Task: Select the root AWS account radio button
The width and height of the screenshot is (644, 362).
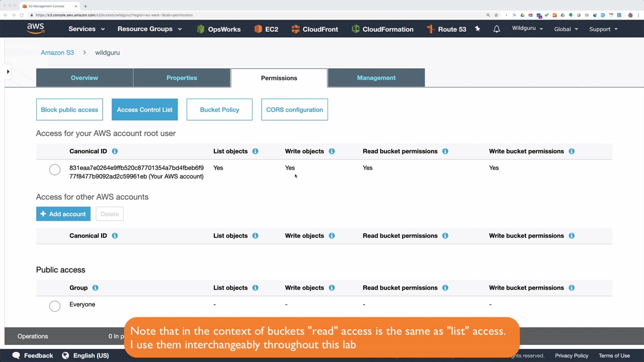Action: coord(55,170)
